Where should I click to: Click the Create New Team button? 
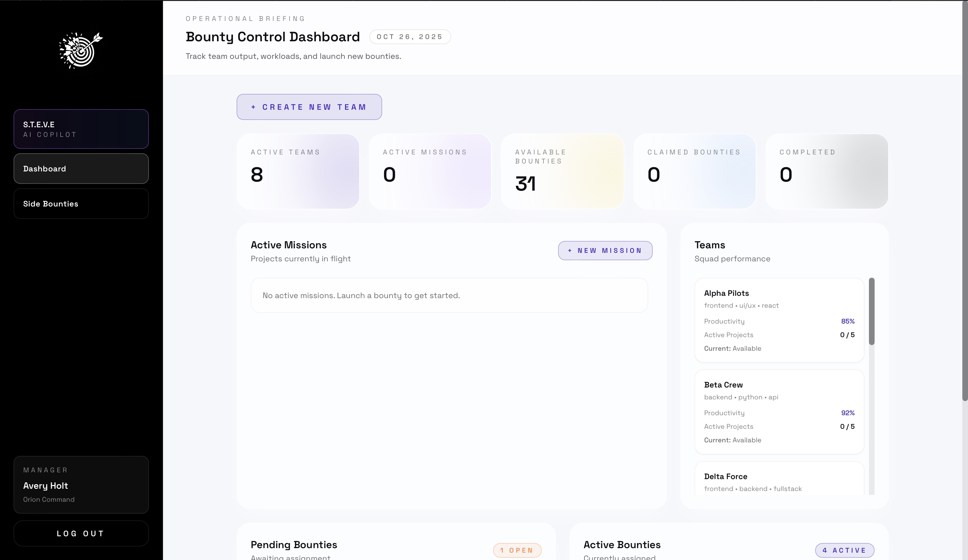coord(309,107)
